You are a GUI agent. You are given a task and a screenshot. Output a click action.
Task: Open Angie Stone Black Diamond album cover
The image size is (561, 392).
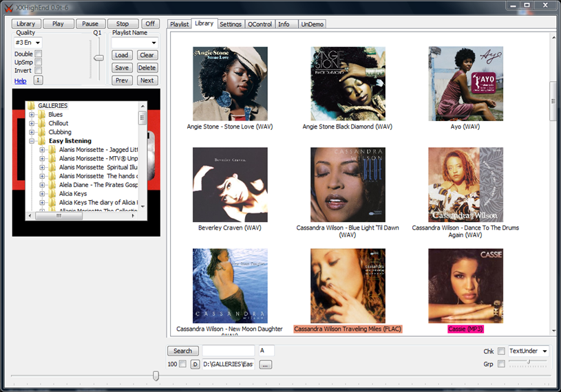[x=348, y=84]
